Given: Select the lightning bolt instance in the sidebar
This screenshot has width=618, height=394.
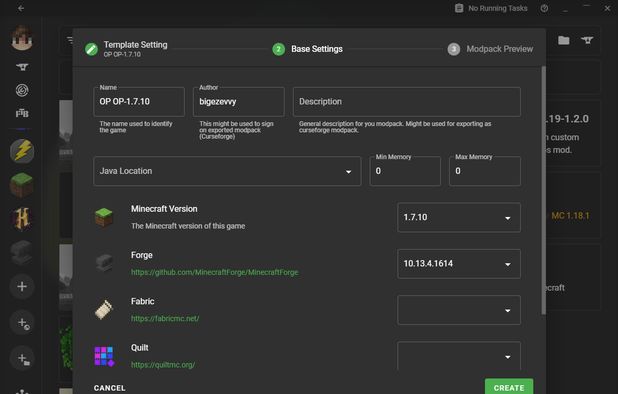Looking at the screenshot, I should [x=22, y=151].
